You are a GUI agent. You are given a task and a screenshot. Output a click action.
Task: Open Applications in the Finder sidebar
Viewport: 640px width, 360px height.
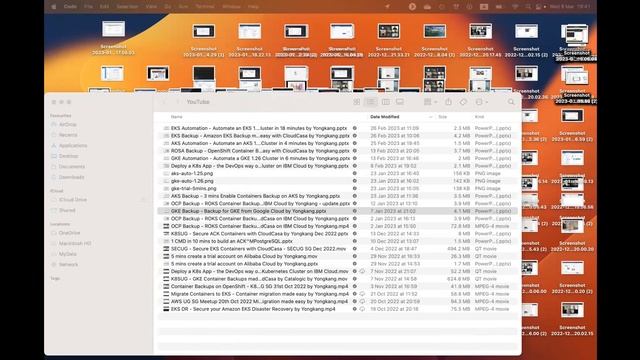click(x=73, y=145)
